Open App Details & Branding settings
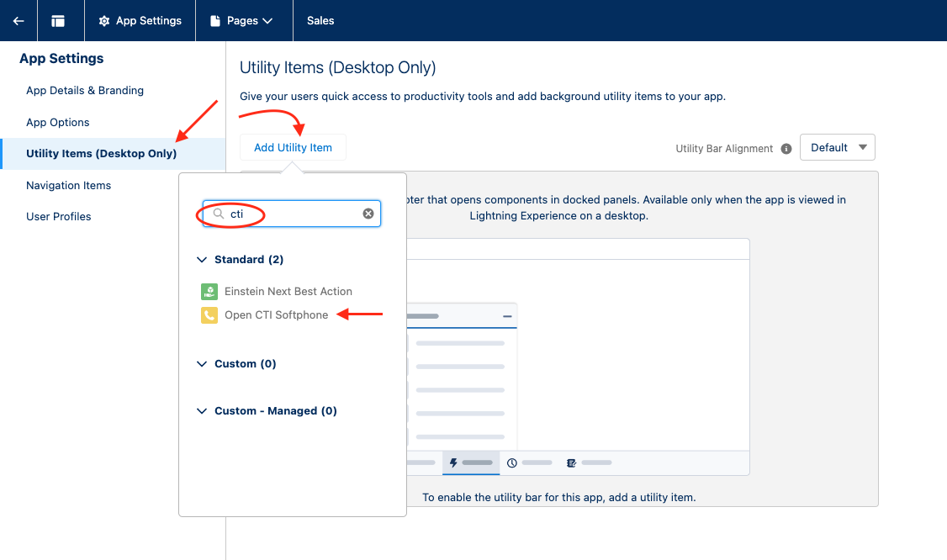The image size is (947, 560). pos(85,91)
